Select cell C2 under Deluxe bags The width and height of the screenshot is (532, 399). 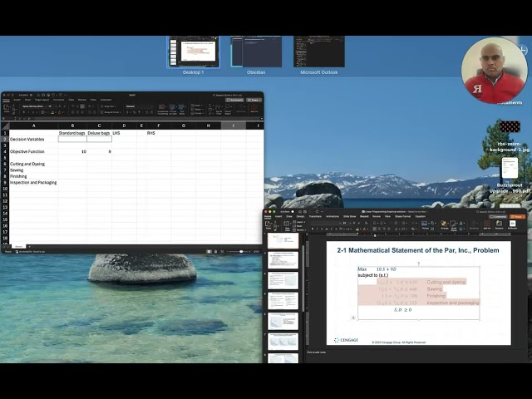coord(99,139)
